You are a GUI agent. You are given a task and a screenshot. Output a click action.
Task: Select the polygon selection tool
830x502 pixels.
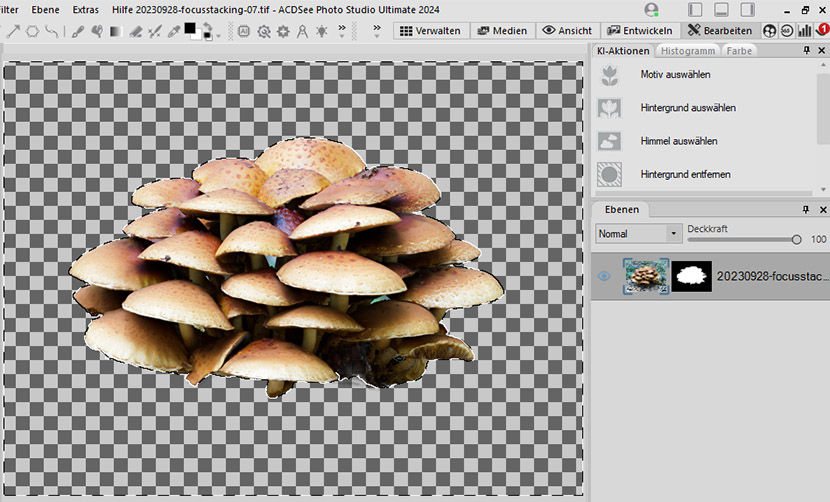32,31
